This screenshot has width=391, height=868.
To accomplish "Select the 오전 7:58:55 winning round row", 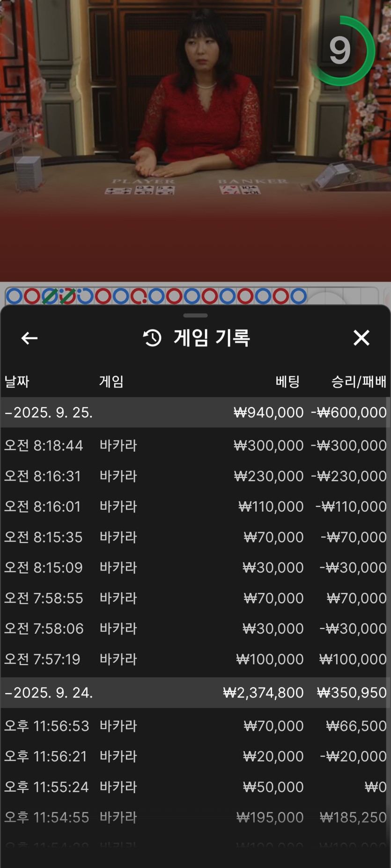I will click(195, 598).
